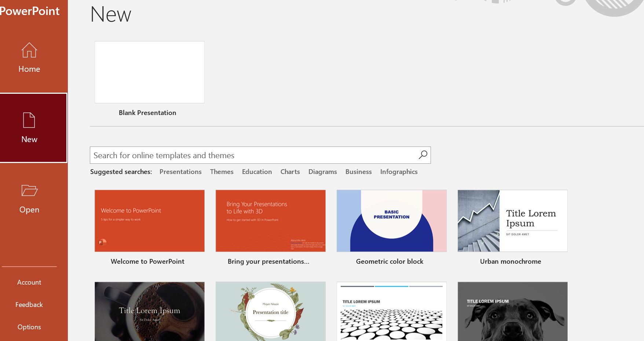This screenshot has width=644, height=341.
Task: Click the Welcome to PowerPoint caption
Action: pyautogui.click(x=147, y=262)
